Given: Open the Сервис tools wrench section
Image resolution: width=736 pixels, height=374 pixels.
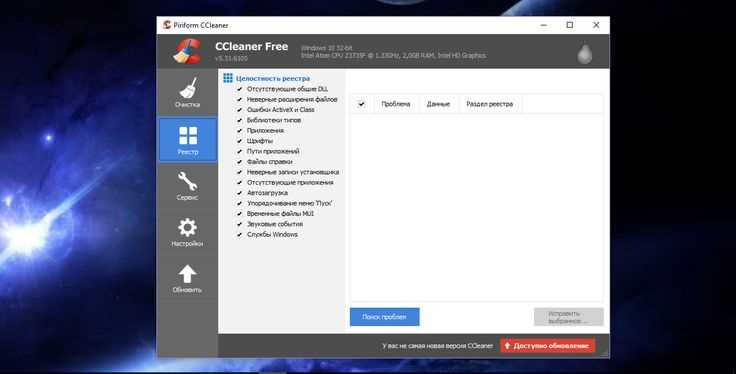Looking at the screenshot, I should pos(187,185).
